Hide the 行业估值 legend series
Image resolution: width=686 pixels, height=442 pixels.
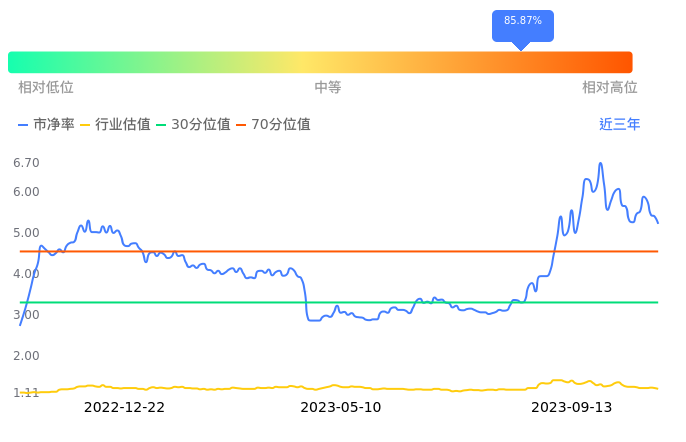[x=115, y=125]
